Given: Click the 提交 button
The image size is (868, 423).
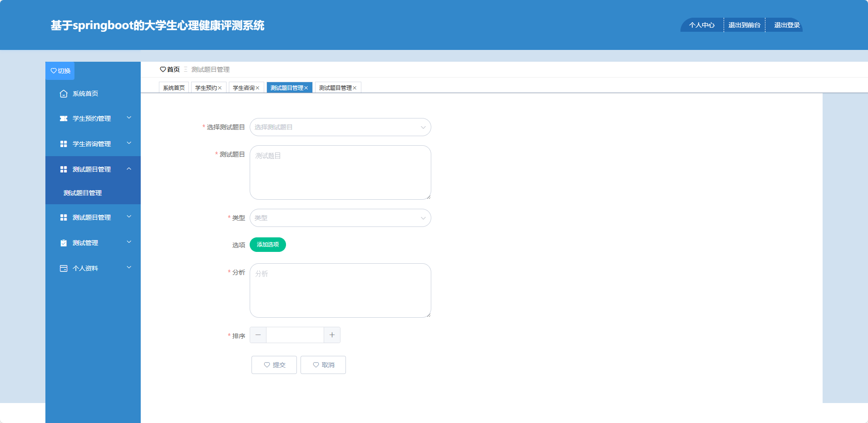Looking at the screenshot, I should coord(274,365).
